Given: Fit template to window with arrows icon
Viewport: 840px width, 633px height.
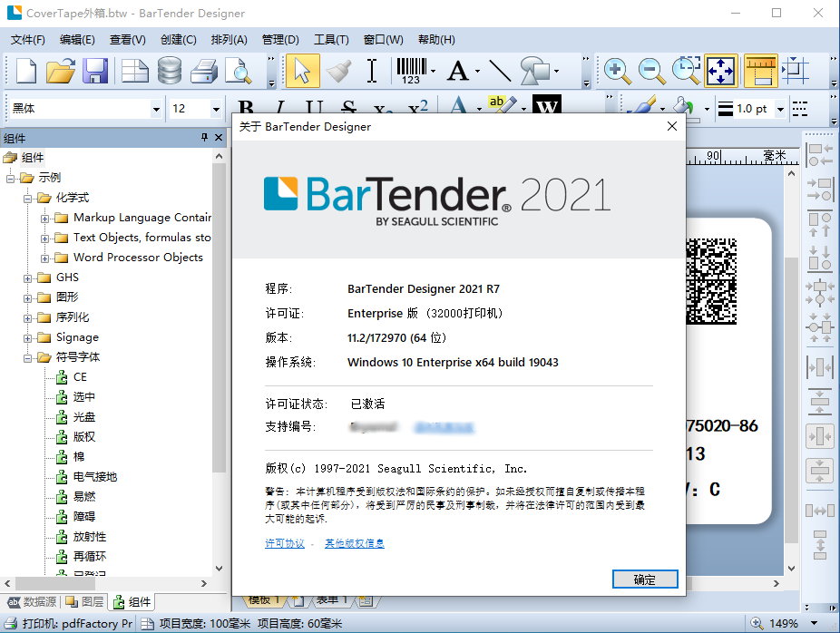Looking at the screenshot, I should 721,71.
